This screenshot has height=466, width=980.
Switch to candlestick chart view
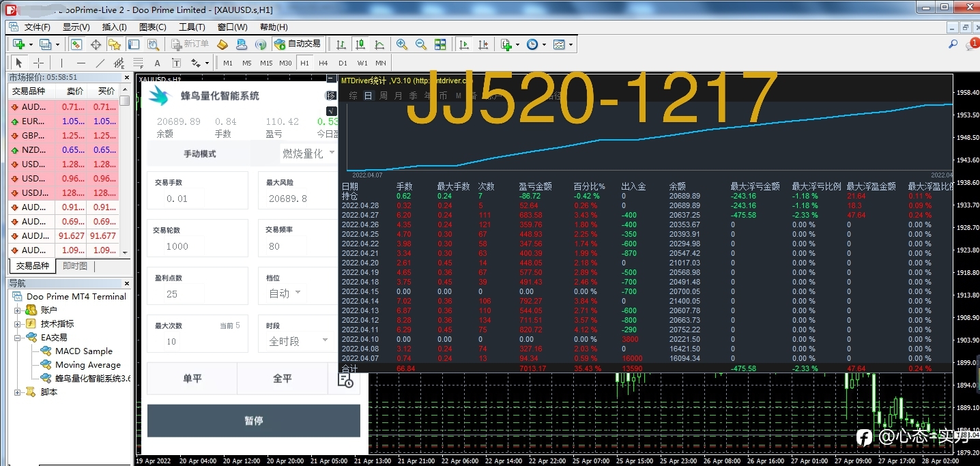pos(360,44)
